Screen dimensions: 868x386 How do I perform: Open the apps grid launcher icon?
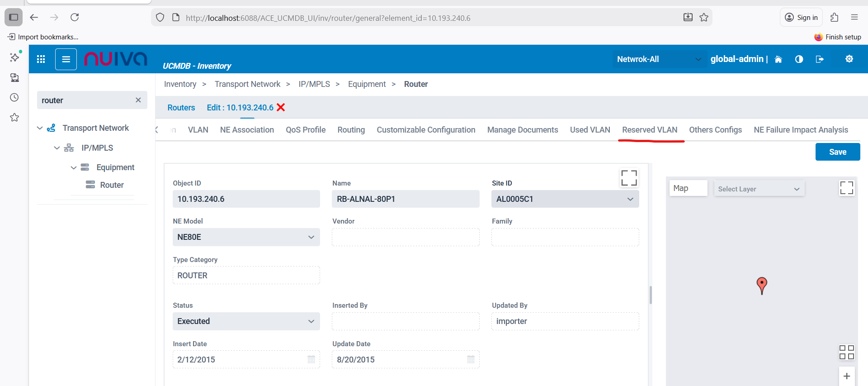41,59
